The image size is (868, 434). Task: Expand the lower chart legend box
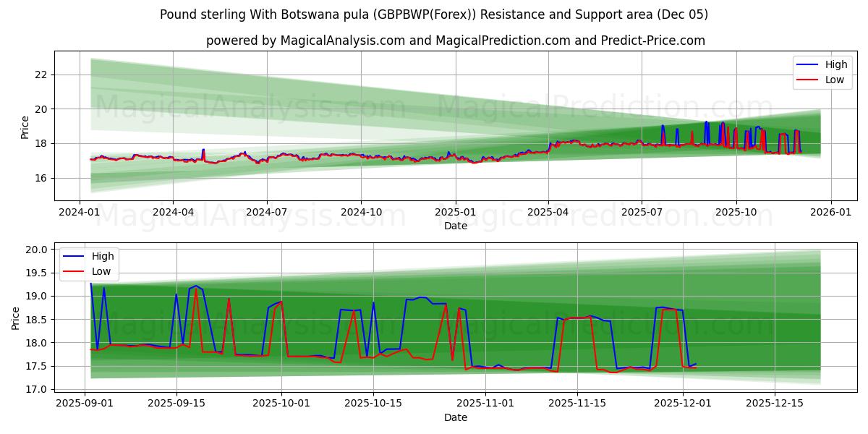click(x=88, y=263)
